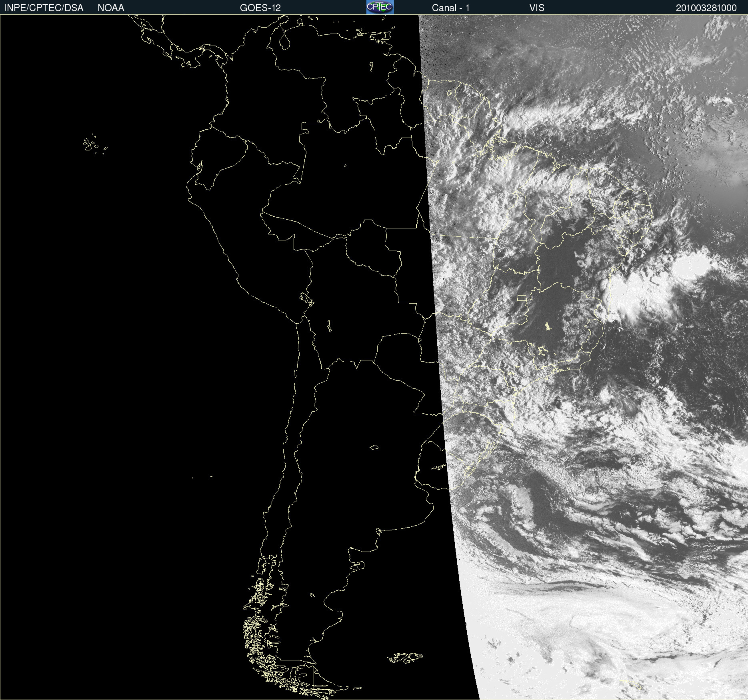Screen dimensions: 748x700
Task: Click the VIS channel label
Action: pos(537,8)
